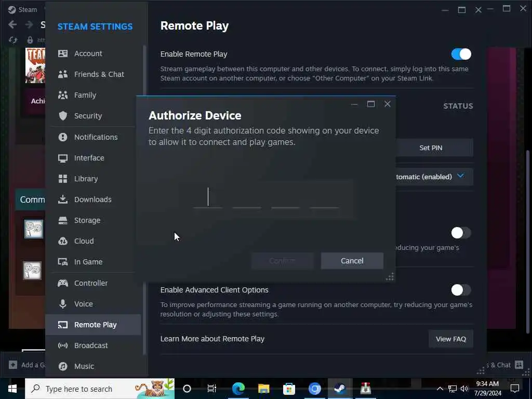Open the Broadcast signal icon
The height and width of the screenshot is (399, 532).
click(63, 345)
